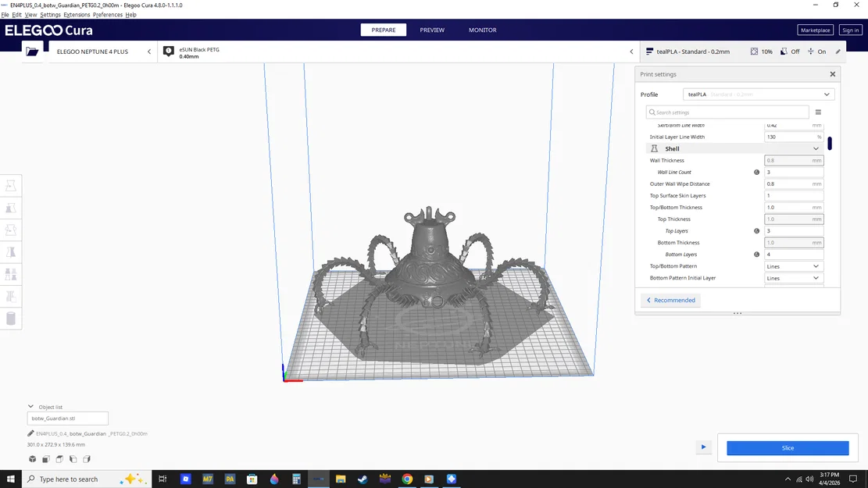Image resolution: width=868 pixels, height=488 pixels.
Task: Click the support Off icon
Action: coord(784,52)
